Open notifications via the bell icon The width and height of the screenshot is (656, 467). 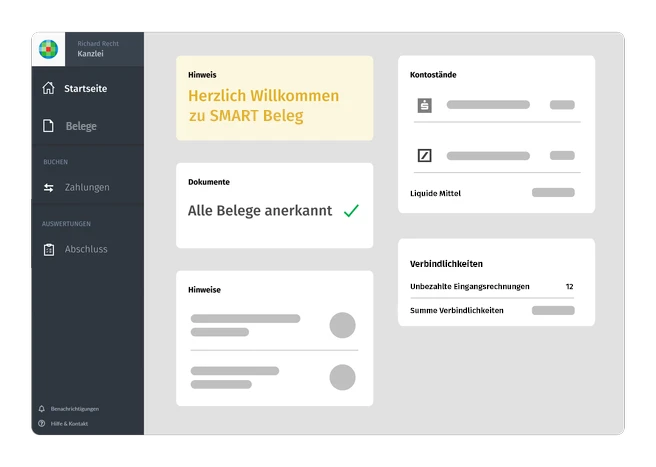[x=42, y=409]
